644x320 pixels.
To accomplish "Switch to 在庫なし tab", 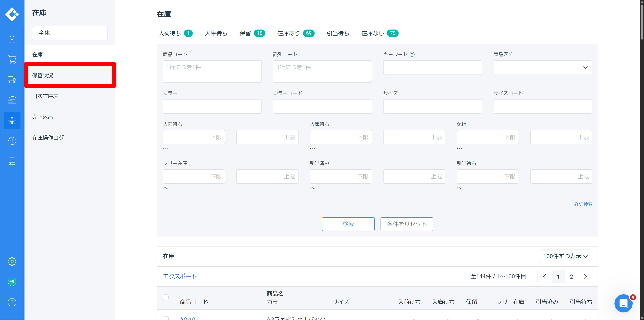I will click(x=380, y=33).
